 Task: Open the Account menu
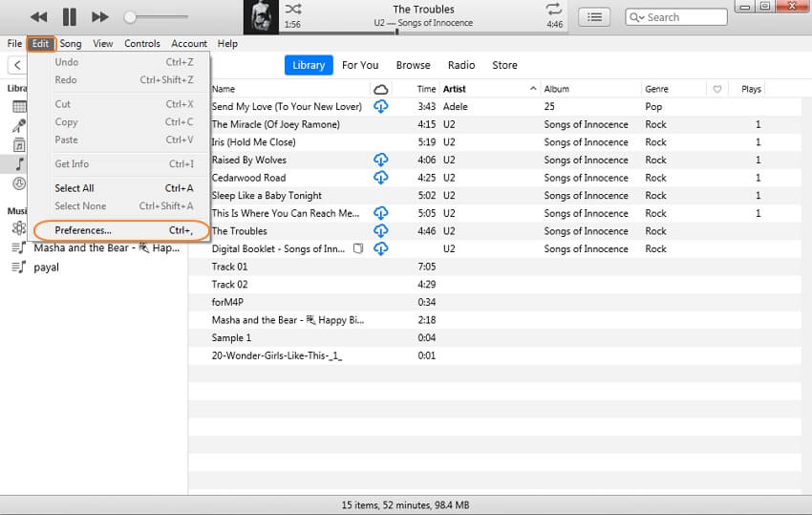click(189, 44)
